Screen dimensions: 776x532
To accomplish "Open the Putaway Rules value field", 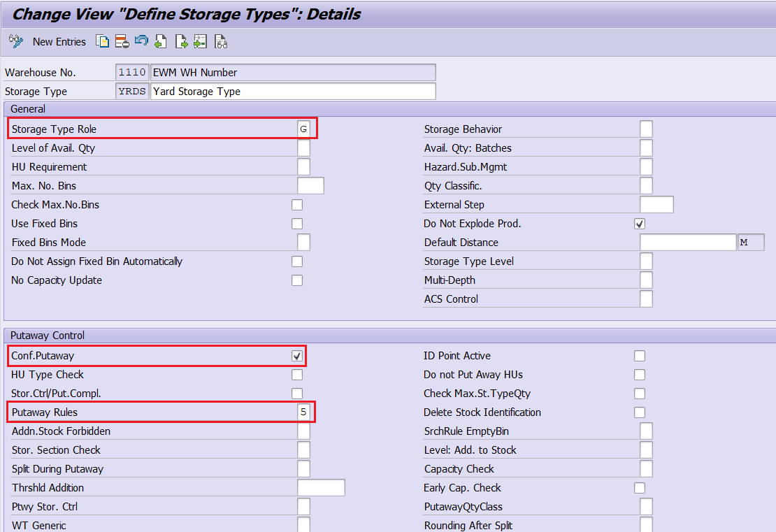I will pos(303,412).
